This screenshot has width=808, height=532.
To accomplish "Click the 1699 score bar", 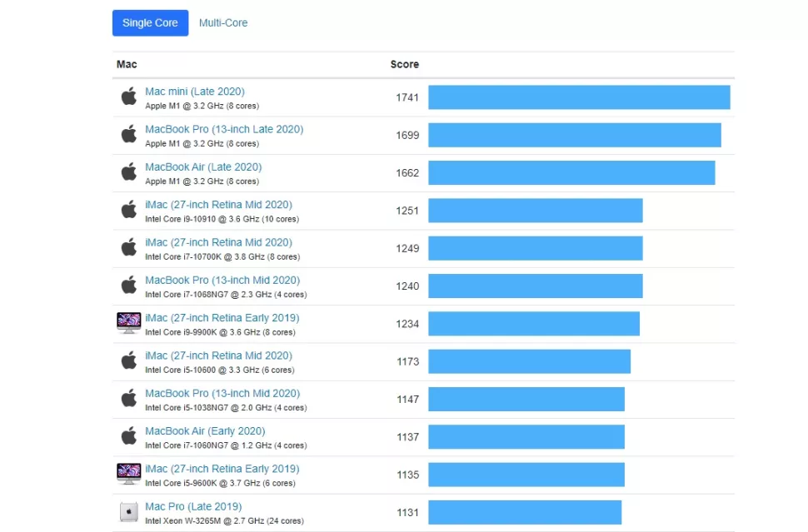I will point(575,135).
